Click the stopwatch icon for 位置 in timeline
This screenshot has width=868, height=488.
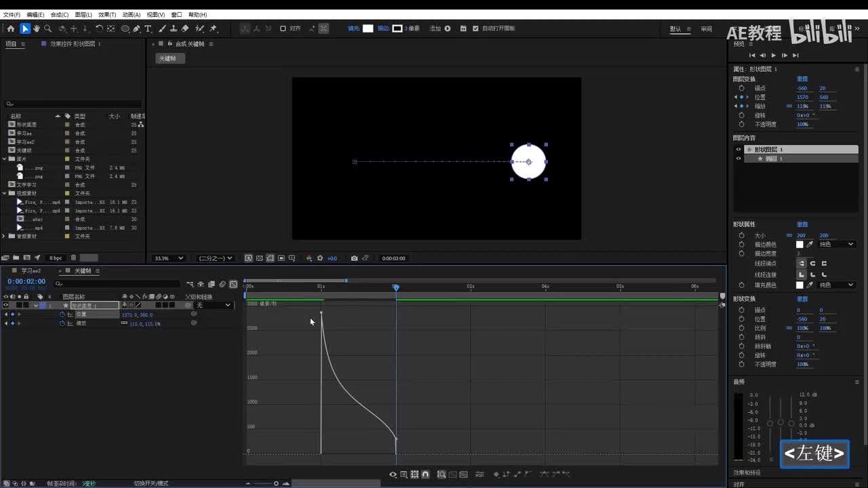click(x=62, y=314)
